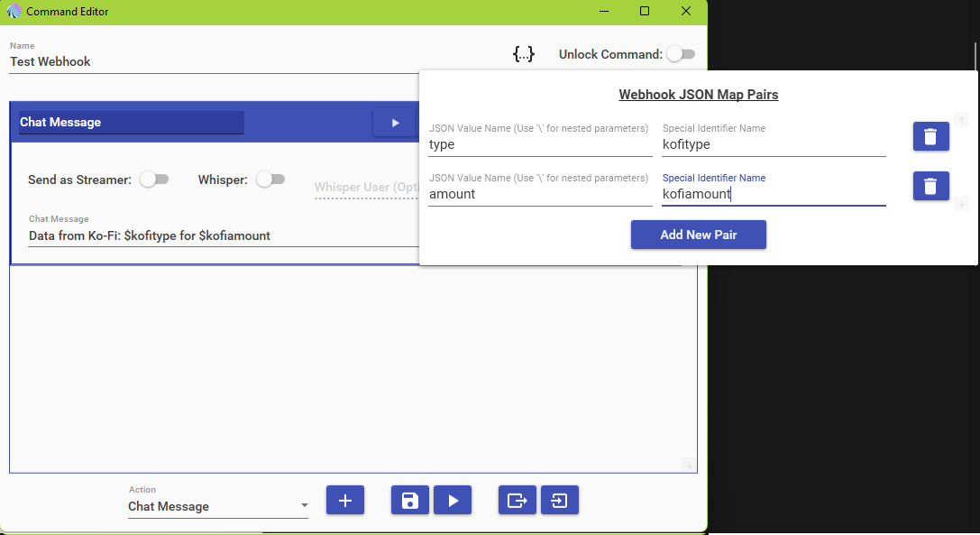Import actions using the import arrow icon
The height and width of the screenshot is (535, 980).
tap(560, 501)
